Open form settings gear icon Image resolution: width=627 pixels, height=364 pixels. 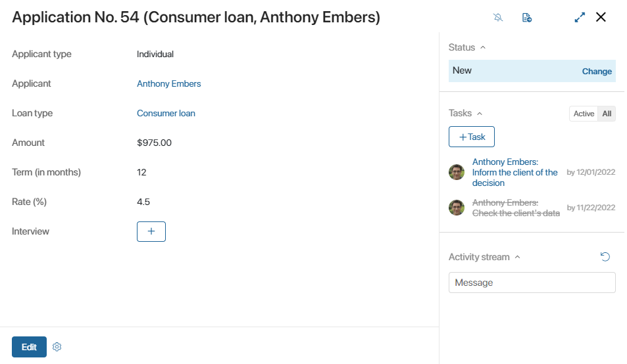point(57,347)
